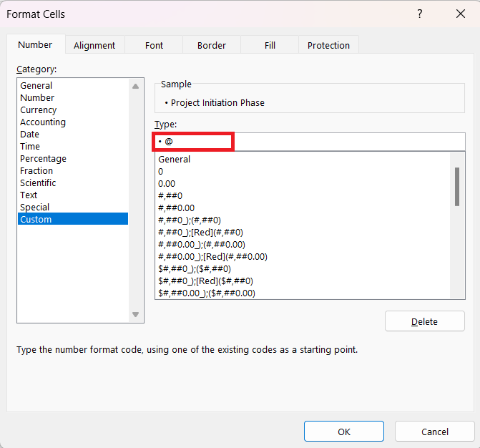
Task: Open the Border tab
Action: coord(212,45)
